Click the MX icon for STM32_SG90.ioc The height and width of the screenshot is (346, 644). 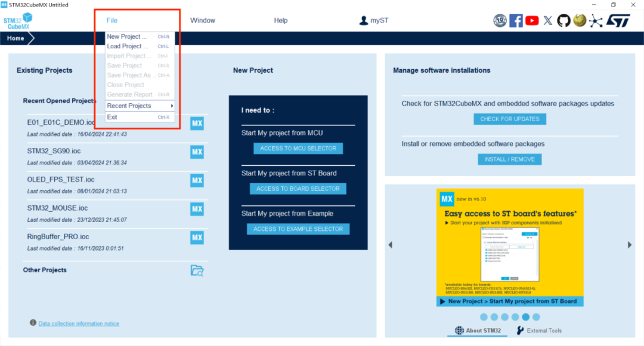[197, 152]
